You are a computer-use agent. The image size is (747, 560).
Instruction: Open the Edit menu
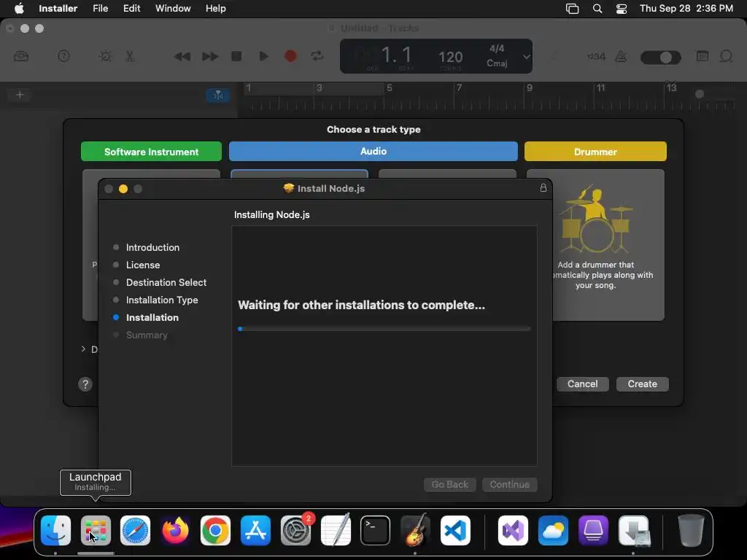tap(131, 8)
